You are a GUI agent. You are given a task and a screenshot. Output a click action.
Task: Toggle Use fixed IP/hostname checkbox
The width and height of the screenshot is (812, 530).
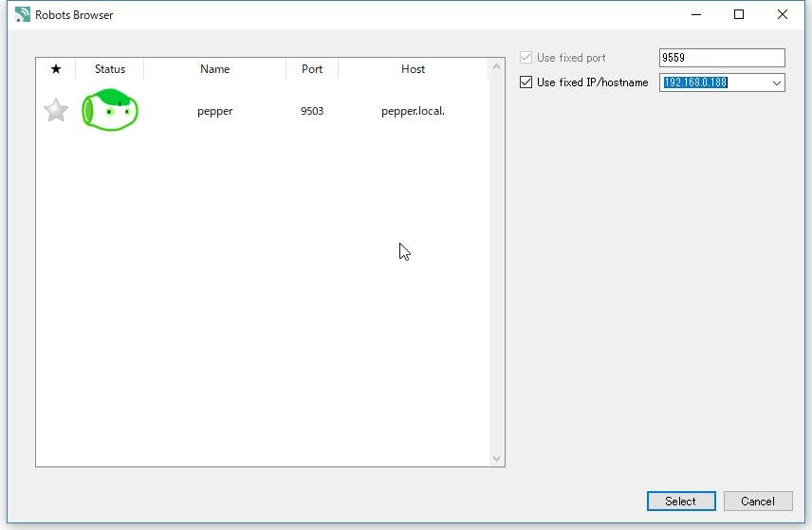(x=526, y=82)
